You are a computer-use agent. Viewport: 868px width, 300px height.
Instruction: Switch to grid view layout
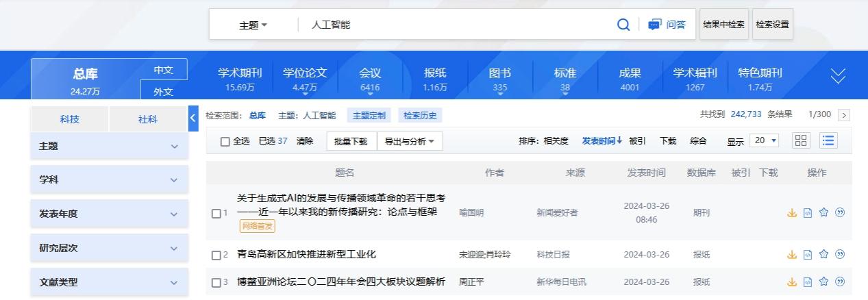801,140
